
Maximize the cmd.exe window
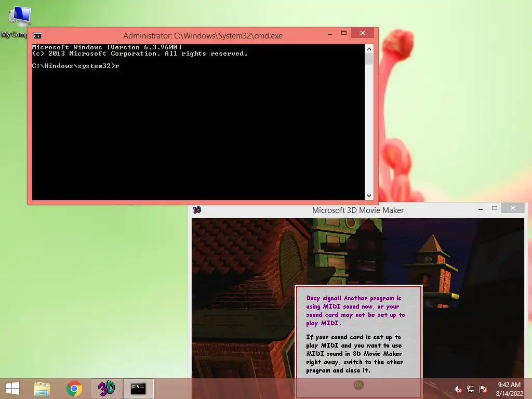pyautogui.click(x=344, y=33)
